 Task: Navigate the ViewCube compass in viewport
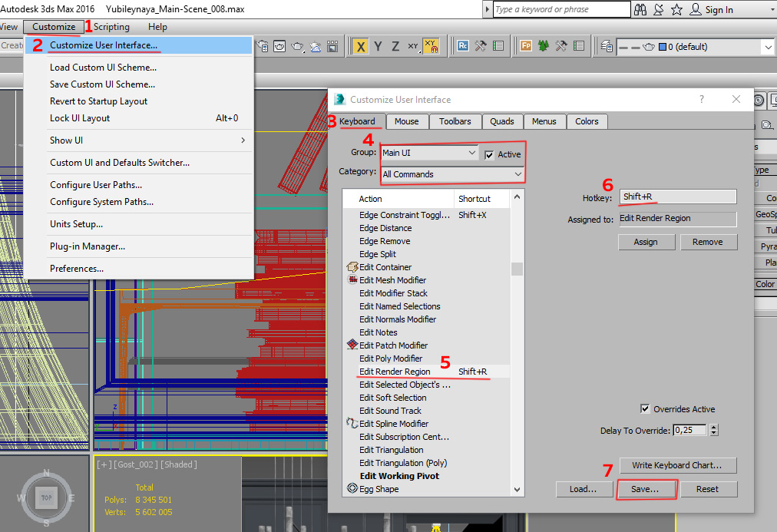point(46,497)
